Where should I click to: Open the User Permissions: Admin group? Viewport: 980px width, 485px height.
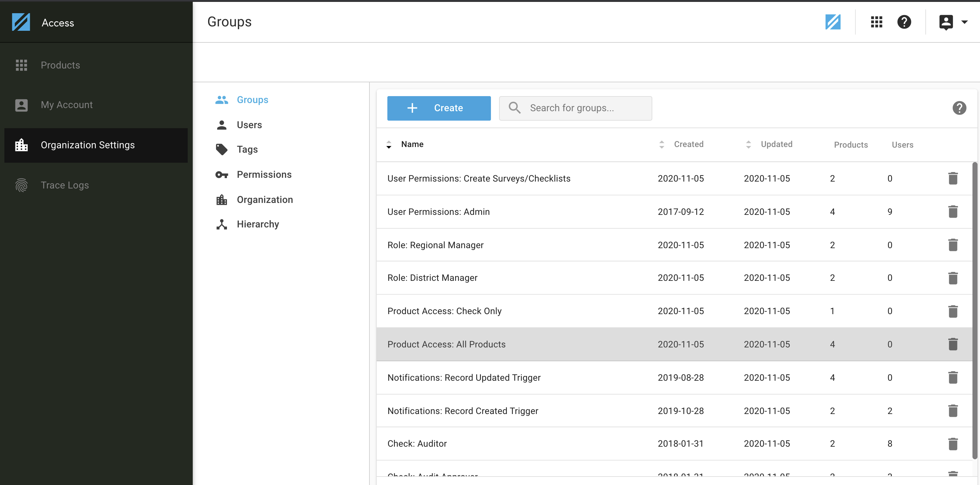coord(674,212)
